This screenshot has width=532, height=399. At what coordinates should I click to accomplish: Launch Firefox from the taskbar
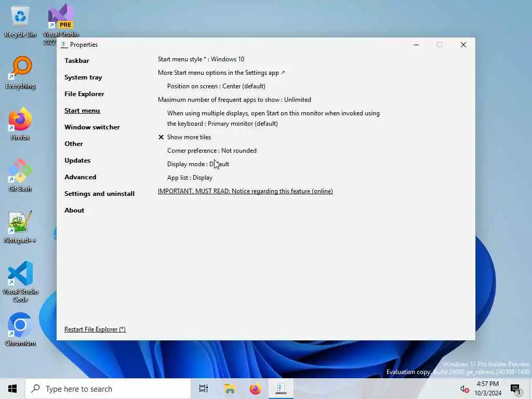pos(255,389)
